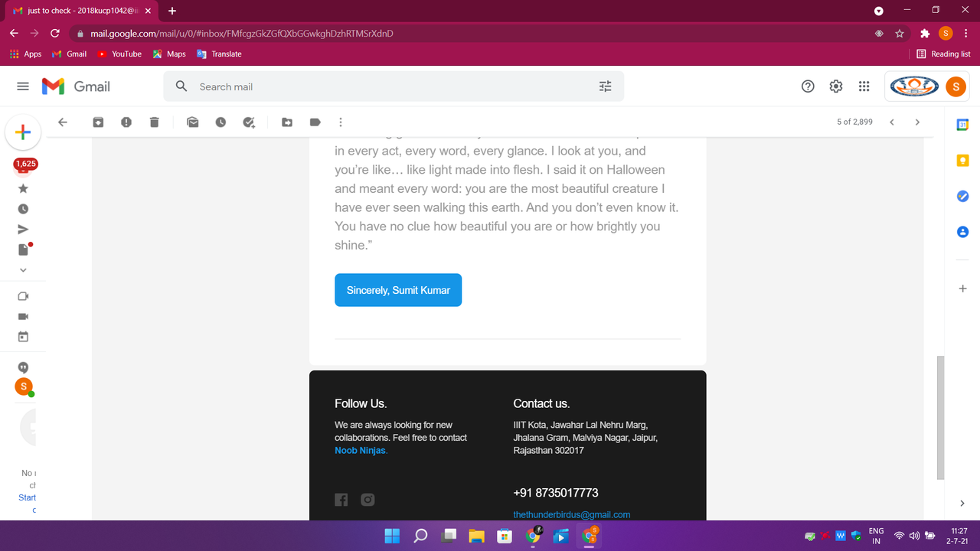Open search options filter dropdown
Image resolution: width=980 pixels, height=551 pixels.
click(605, 86)
